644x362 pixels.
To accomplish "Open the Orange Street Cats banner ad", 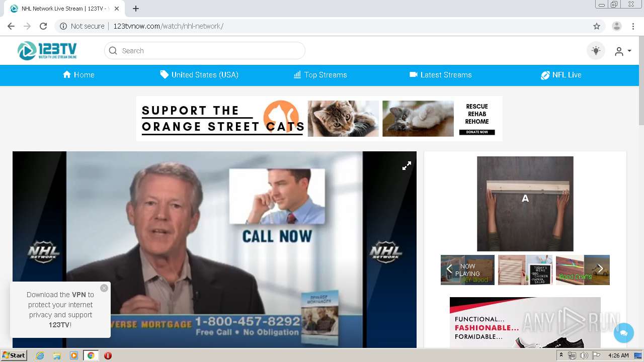I will pos(319,119).
